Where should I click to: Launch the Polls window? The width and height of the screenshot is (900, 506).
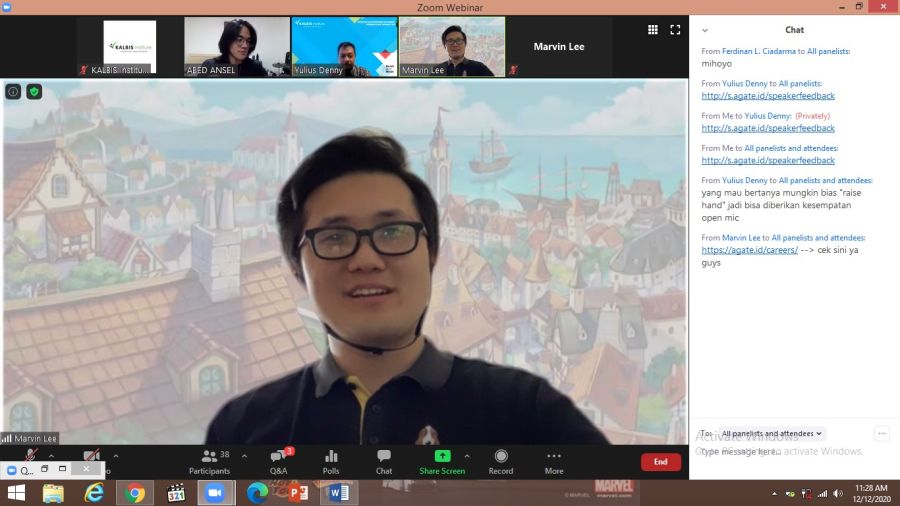point(331,462)
